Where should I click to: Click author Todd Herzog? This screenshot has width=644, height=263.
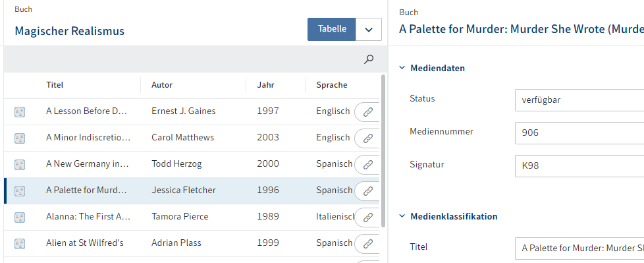click(176, 164)
